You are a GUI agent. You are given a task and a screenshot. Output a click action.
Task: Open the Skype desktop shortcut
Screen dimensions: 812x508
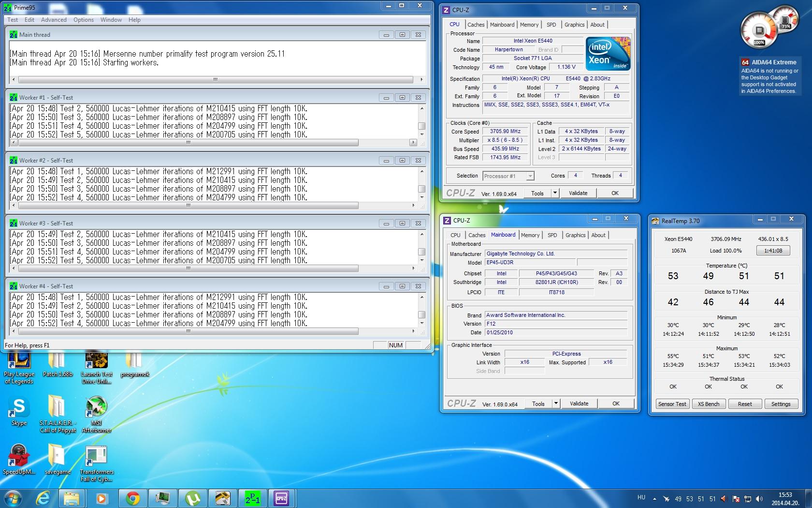19,411
